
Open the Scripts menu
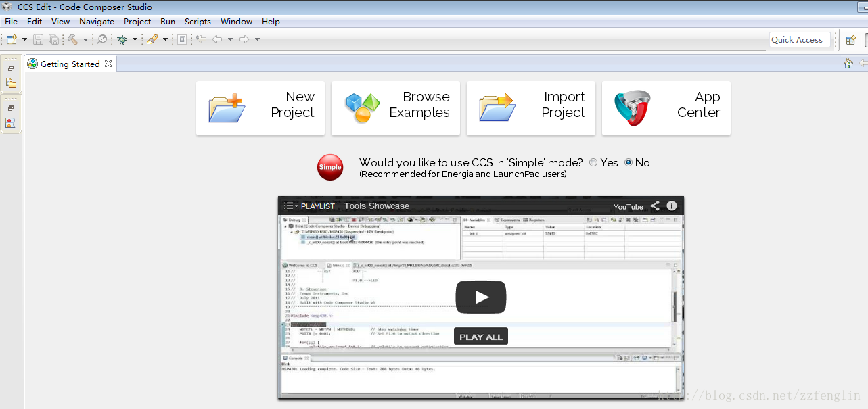pos(198,22)
